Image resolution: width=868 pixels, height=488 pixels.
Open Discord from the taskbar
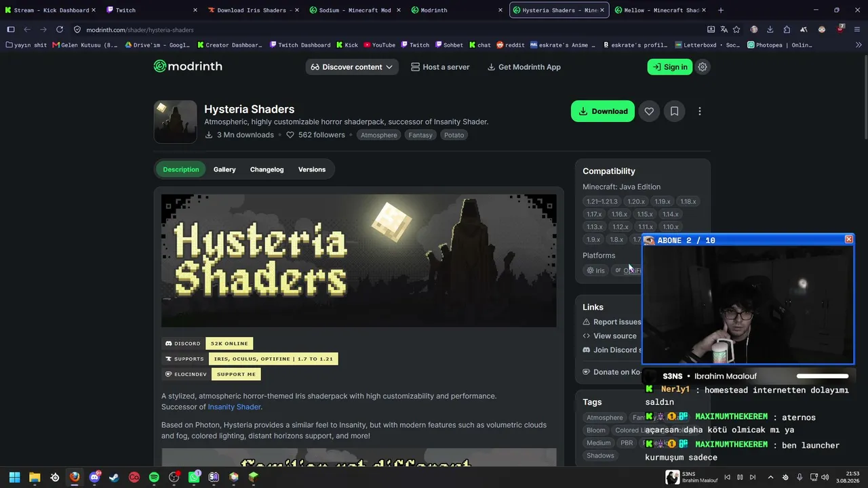pos(94,477)
